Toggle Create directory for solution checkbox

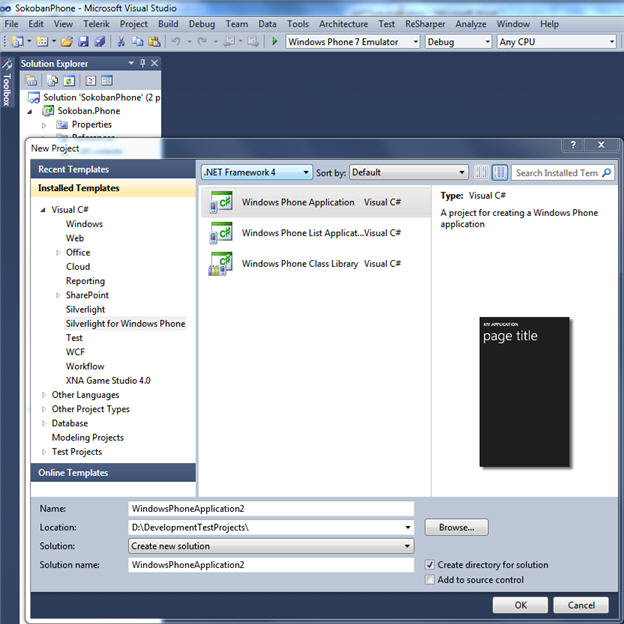tap(430, 565)
